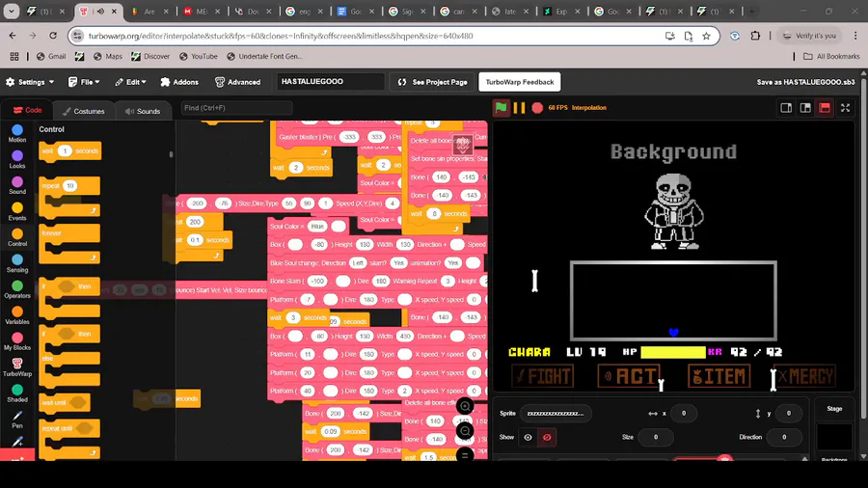Switch to Sounds tab
Image resolution: width=868 pixels, height=488 pixels.
point(143,111)
